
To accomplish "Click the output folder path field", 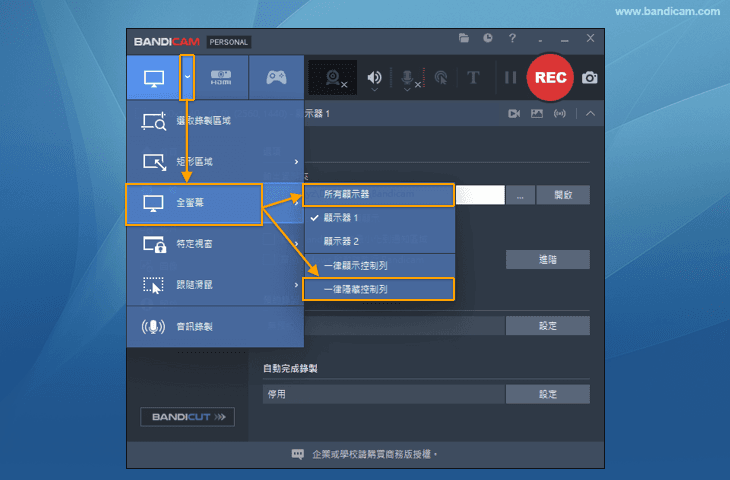I will [480, 195].
